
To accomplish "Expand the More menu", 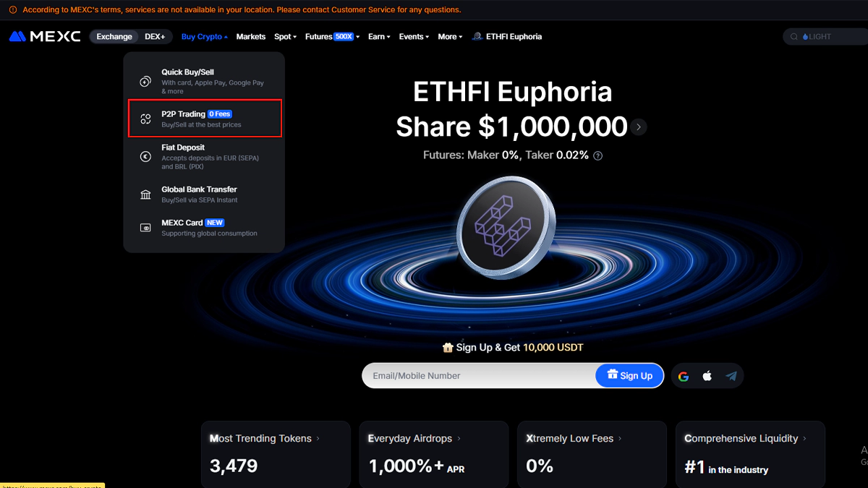I will 449,36.
